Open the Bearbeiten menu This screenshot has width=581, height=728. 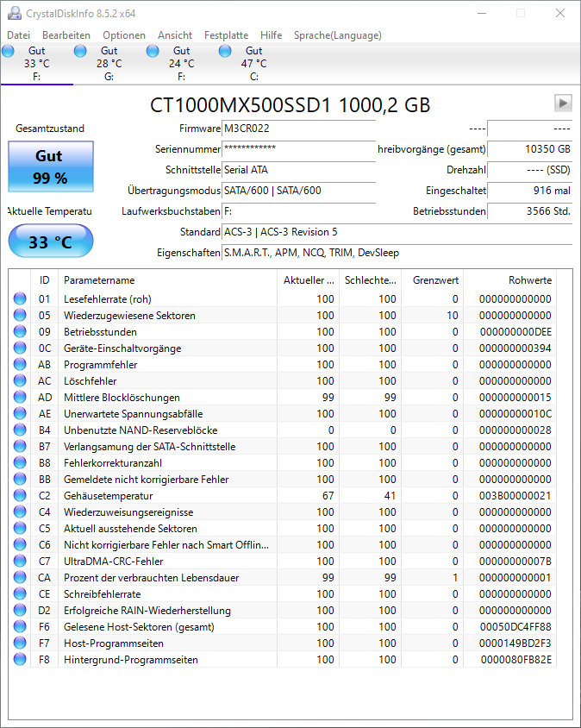66,35
